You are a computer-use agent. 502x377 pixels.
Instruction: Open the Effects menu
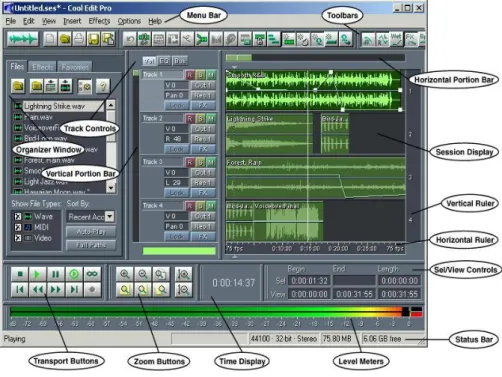(x=99, y=21)
